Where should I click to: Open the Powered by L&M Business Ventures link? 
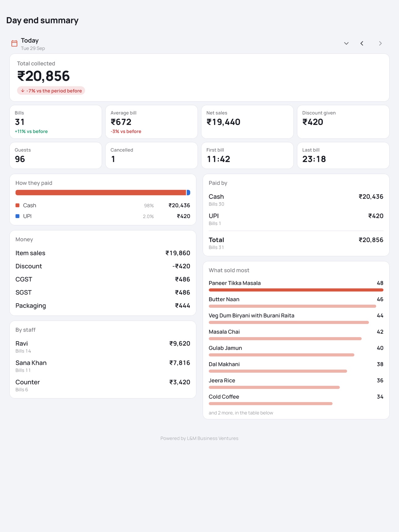pos(199,438)
